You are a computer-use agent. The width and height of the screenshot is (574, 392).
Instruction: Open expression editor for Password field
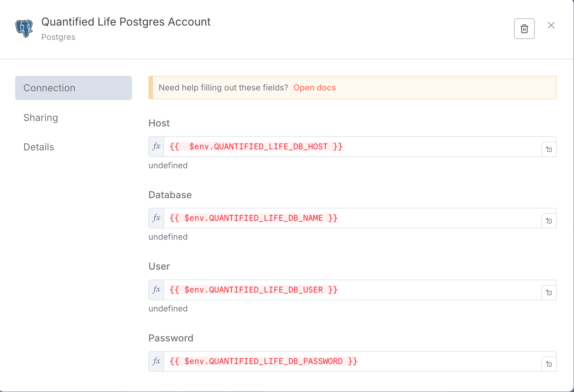tap(549, 364)
